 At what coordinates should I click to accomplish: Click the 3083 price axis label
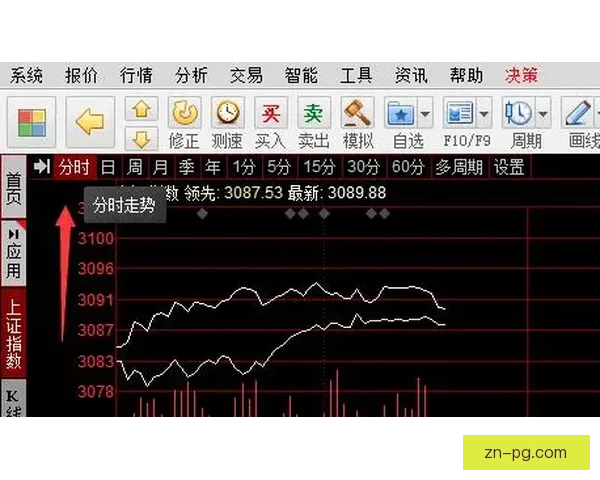[96, 361]
